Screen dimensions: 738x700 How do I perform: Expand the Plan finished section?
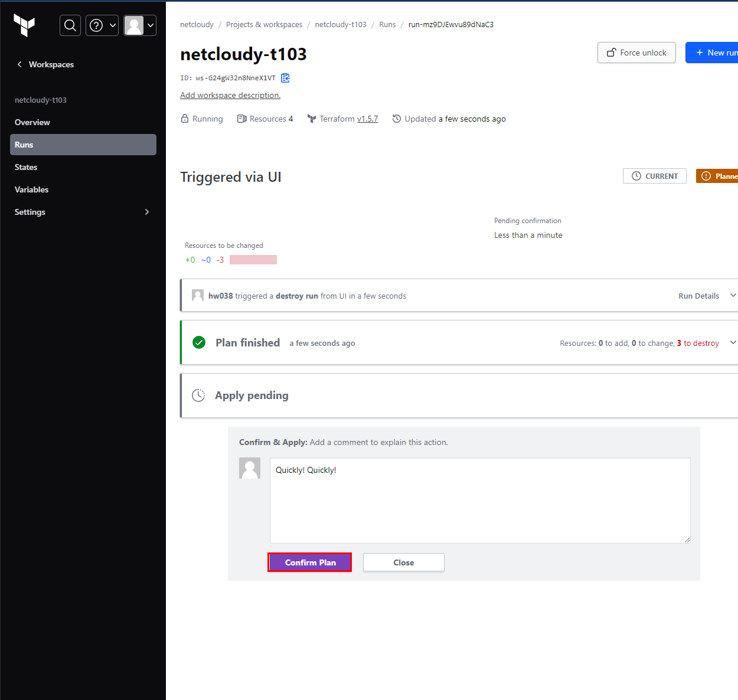pos(733,342)
